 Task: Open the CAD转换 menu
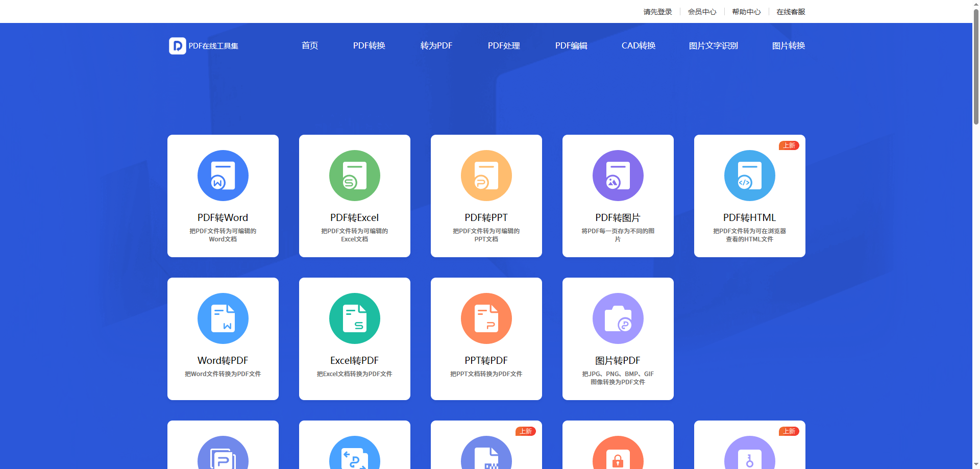tap(639, 45)
